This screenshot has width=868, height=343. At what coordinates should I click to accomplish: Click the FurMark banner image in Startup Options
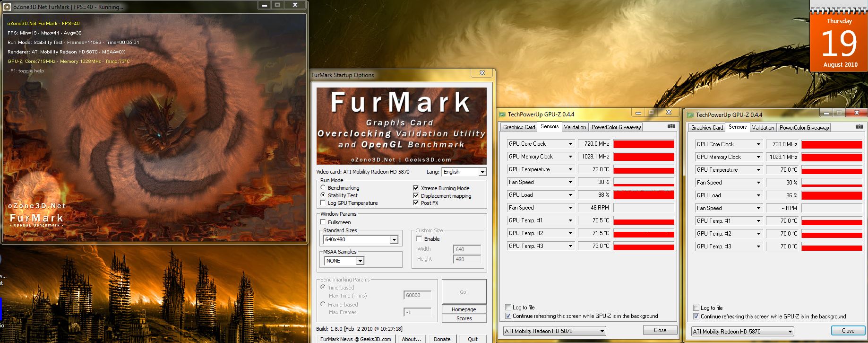tap(401, 126)
